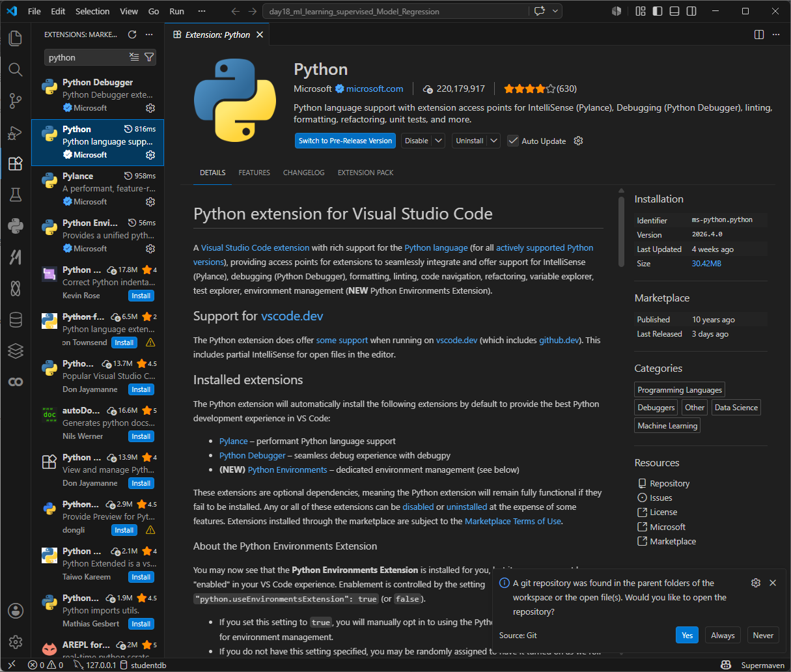The image size is (791, 672).
Task: Split the editor to the right
Action: 759,35
